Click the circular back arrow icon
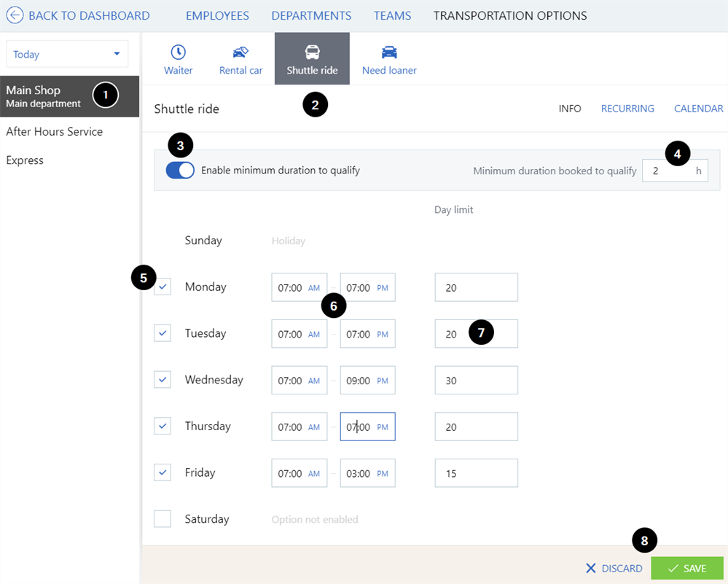 15,15
